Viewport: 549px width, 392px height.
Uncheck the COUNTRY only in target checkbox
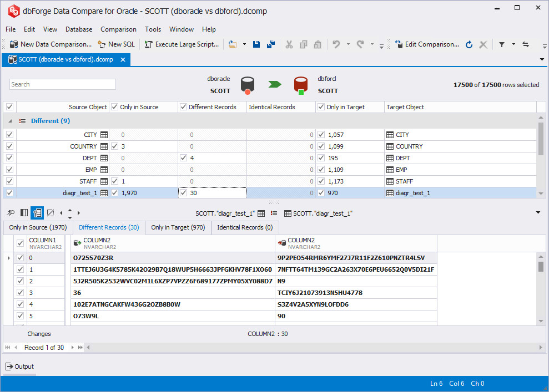coord(321,146)
